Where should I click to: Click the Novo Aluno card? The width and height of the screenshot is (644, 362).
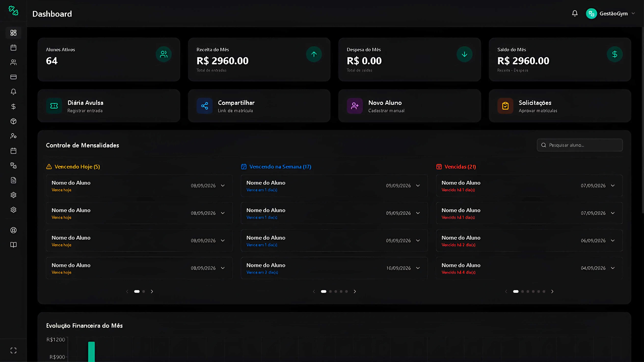(410, 106)
